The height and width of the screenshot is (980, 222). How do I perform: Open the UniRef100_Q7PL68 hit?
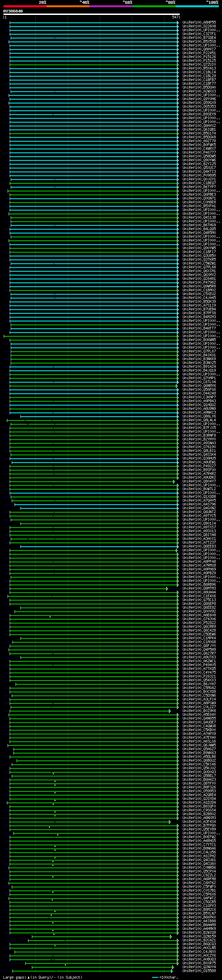199,267
